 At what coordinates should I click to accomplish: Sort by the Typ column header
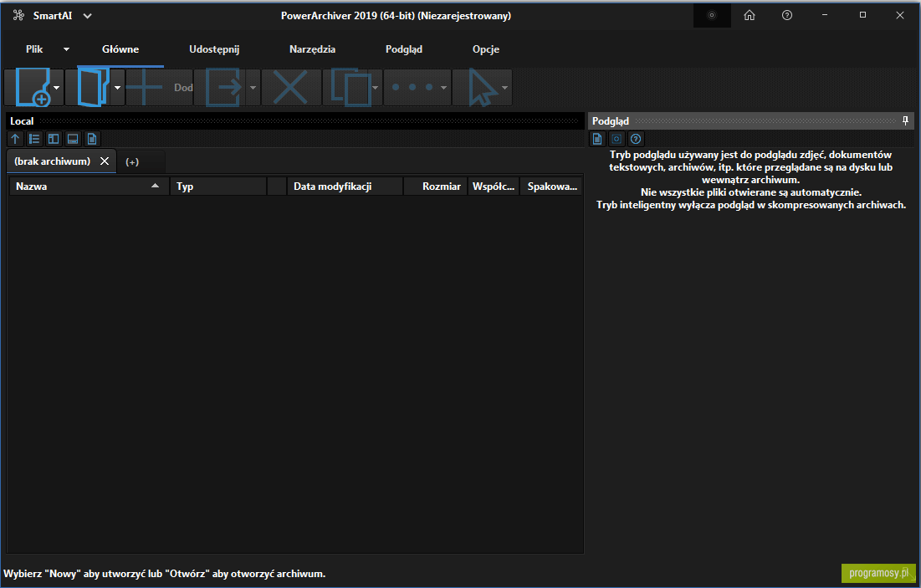[x=218, y=187]
